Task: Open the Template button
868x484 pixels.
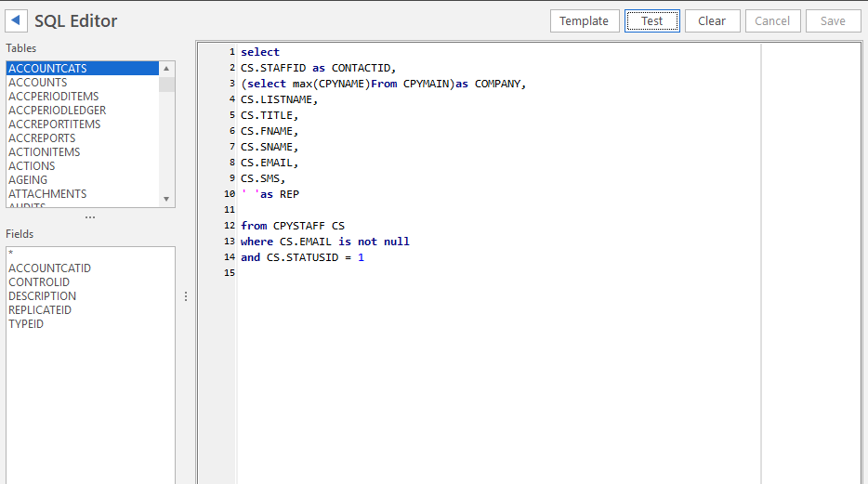Action: click(x=584, y=21)
